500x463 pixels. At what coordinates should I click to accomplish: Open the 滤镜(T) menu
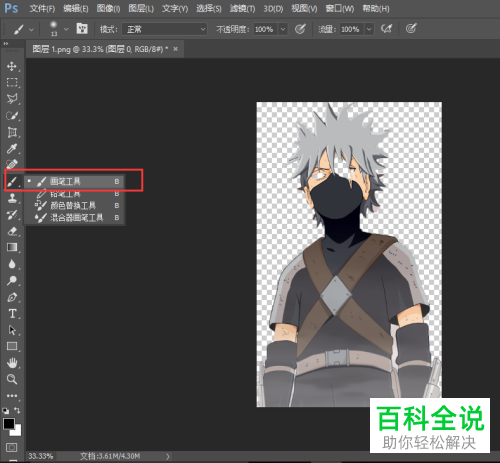pyautogui.click(x=242, y=9)
